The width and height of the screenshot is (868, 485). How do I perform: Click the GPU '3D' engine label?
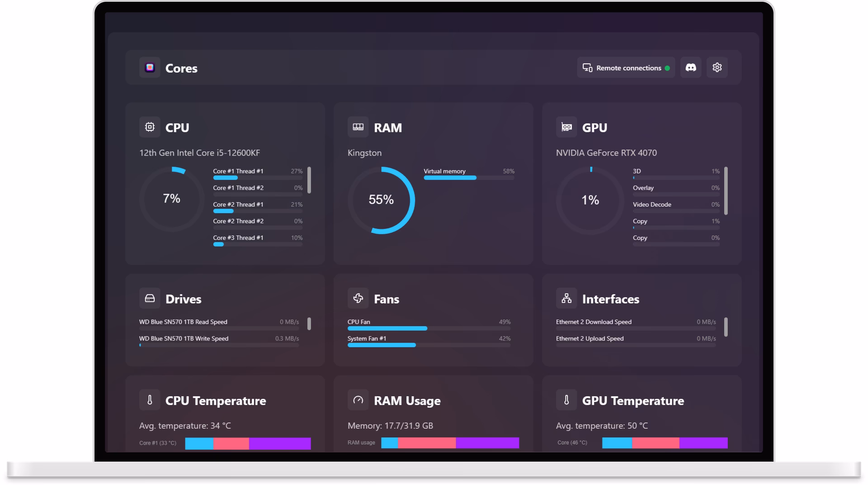click(x=637, y=171)
